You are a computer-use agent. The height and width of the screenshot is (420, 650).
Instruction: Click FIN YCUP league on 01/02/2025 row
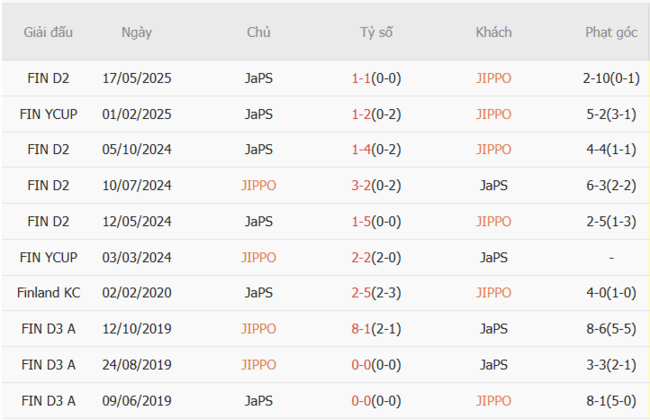point(48,114)
